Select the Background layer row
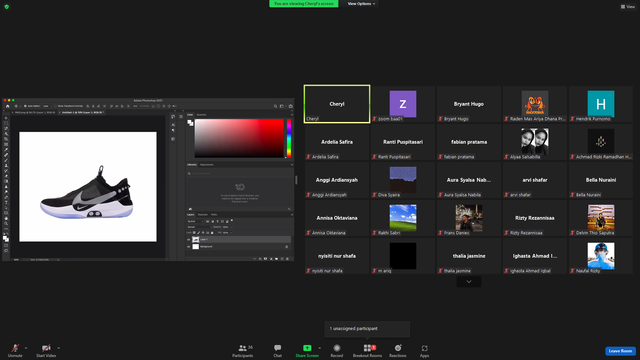Image resolution: width=640 pixels, height=360 pixels. (x=239, y=247)
